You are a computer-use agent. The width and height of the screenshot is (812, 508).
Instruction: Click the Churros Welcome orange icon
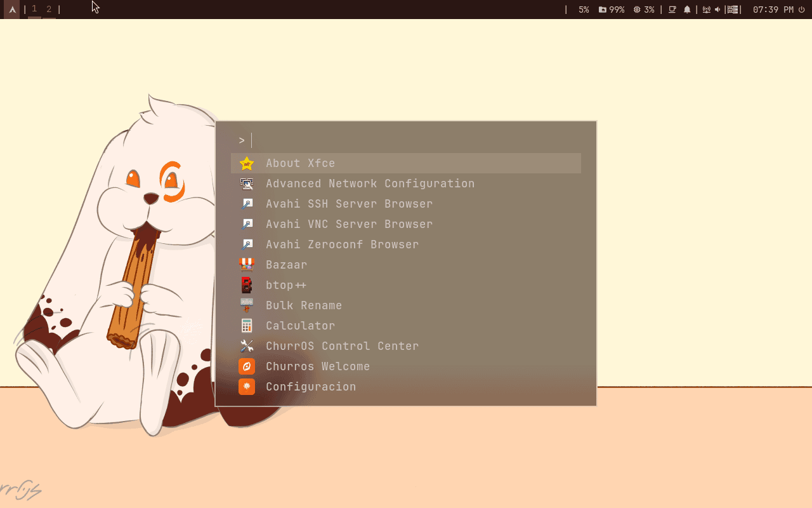tap(247, 366)
